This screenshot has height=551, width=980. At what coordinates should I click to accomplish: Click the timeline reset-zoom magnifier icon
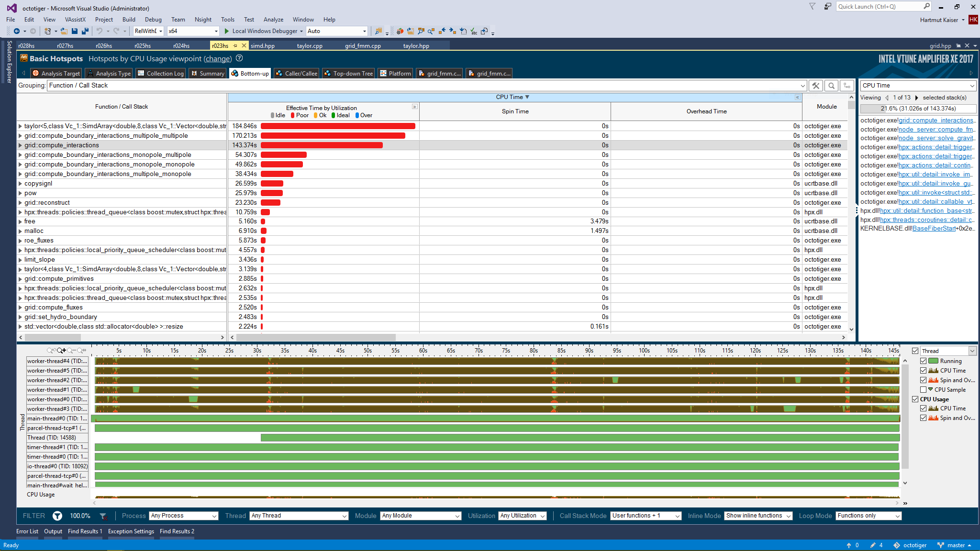(82, 351)
